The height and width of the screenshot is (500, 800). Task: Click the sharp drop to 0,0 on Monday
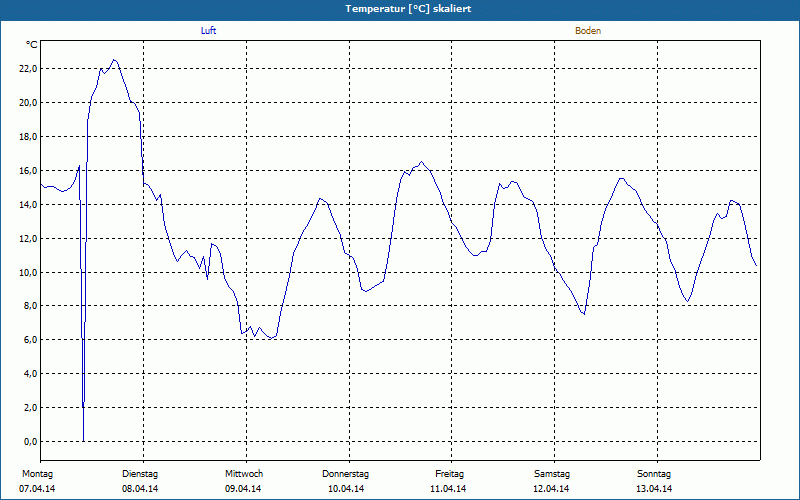[x=83, y=440]
